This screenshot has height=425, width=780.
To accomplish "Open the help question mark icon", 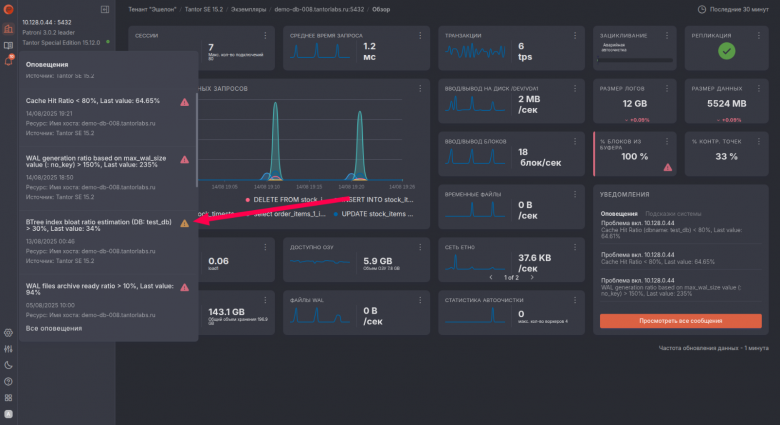I will 8,382.
